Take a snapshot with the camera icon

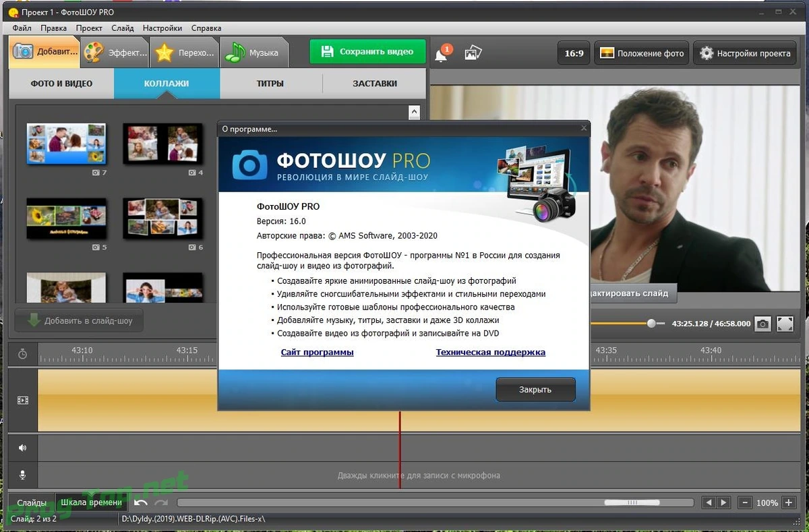point(762,324)
